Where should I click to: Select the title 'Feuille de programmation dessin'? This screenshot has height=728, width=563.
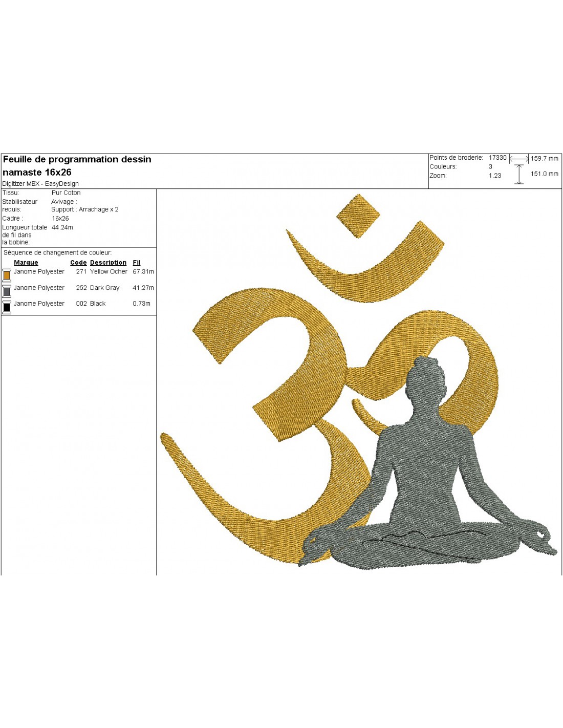[x=77, y=159]
